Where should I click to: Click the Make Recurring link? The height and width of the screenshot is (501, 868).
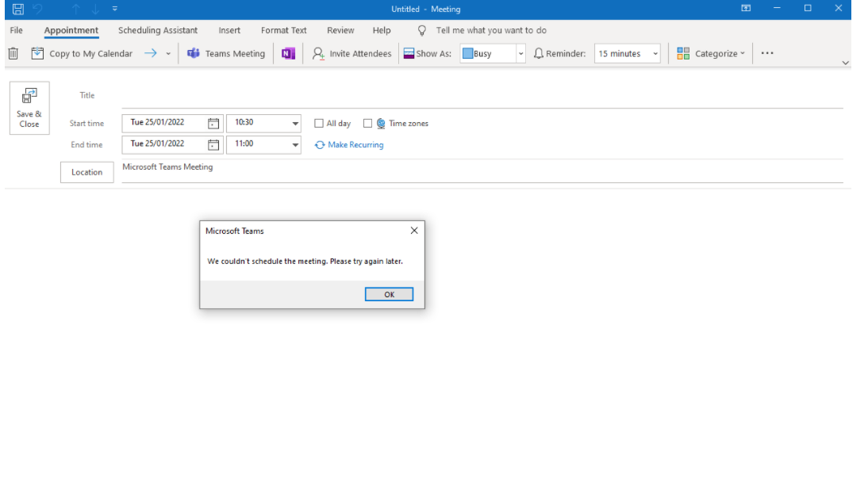click(349, 144)
